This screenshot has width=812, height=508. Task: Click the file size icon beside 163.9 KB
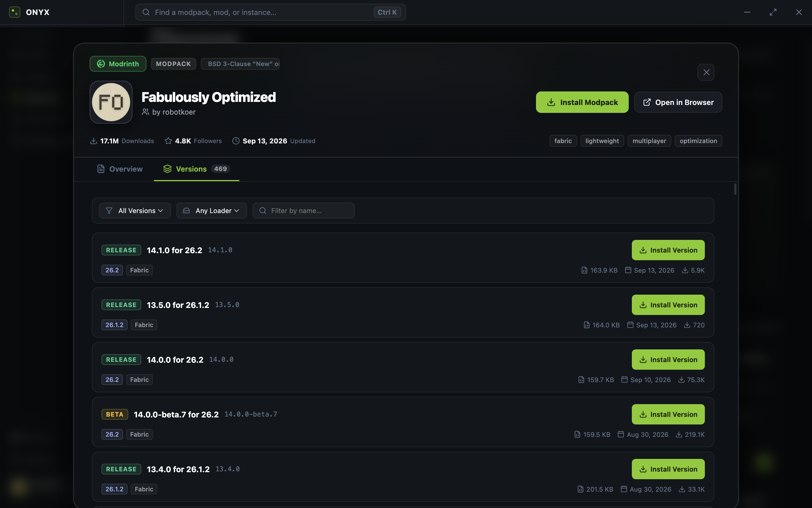584,270
